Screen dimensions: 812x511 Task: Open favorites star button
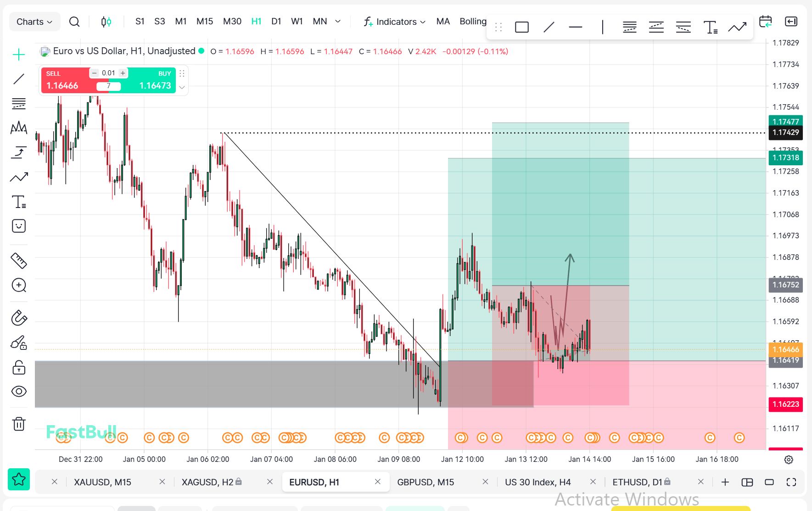19,479
